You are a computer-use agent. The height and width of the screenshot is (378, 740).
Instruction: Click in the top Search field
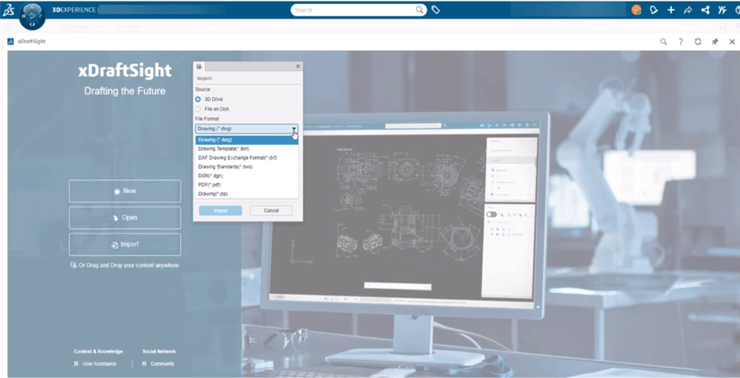pos(354,10)
